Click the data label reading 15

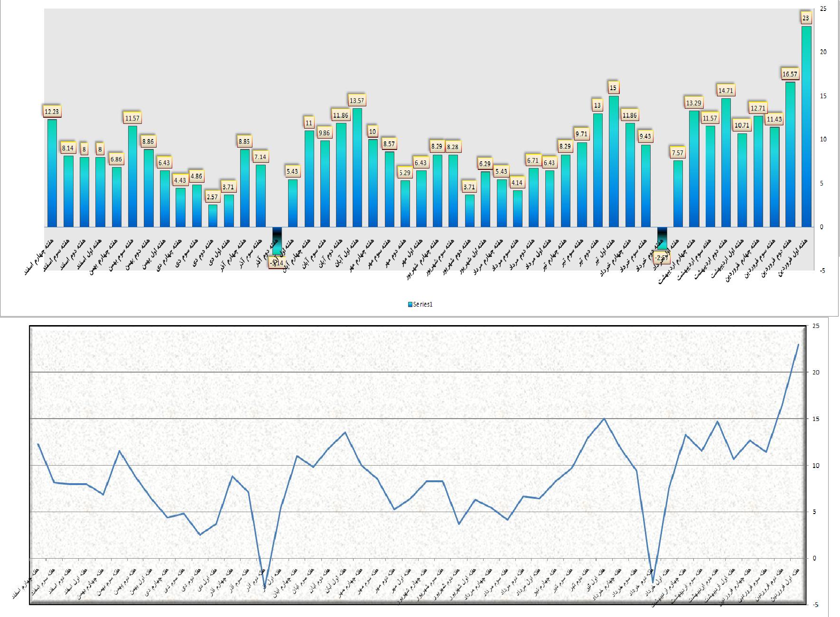(x=613, y=88)
